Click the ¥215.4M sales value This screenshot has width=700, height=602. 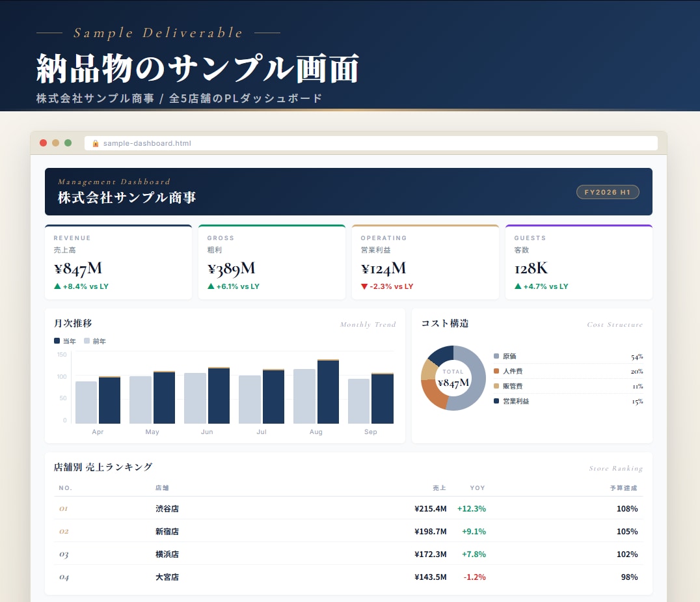point(431,508)
